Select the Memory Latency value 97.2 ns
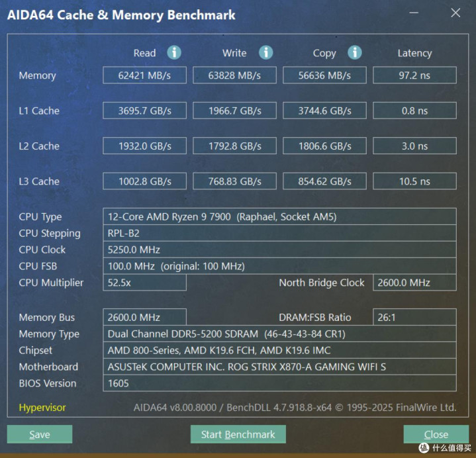476x458 pixels. (414, 75)
